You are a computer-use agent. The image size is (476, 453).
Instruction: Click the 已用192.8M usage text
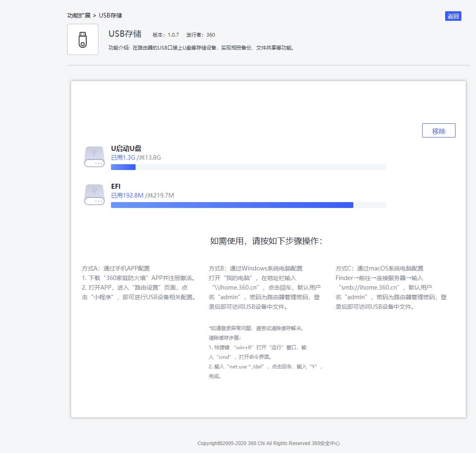[126, 195]
